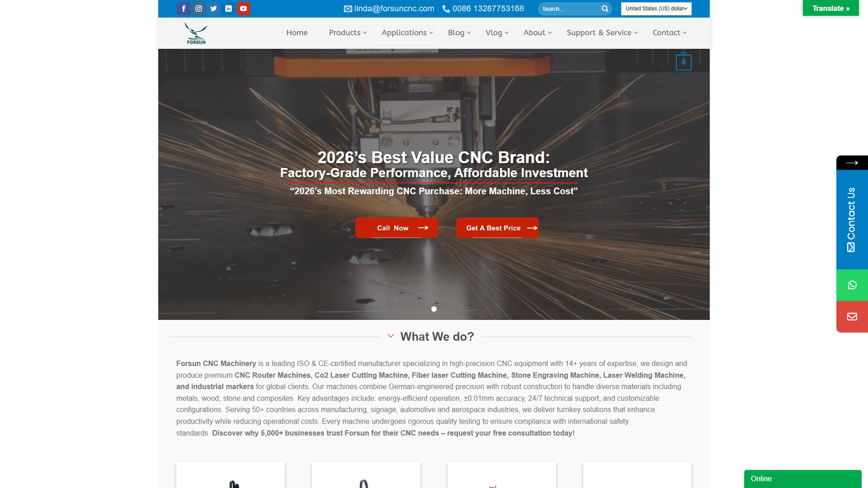Click the Get A Best Price button

[497, 228]
